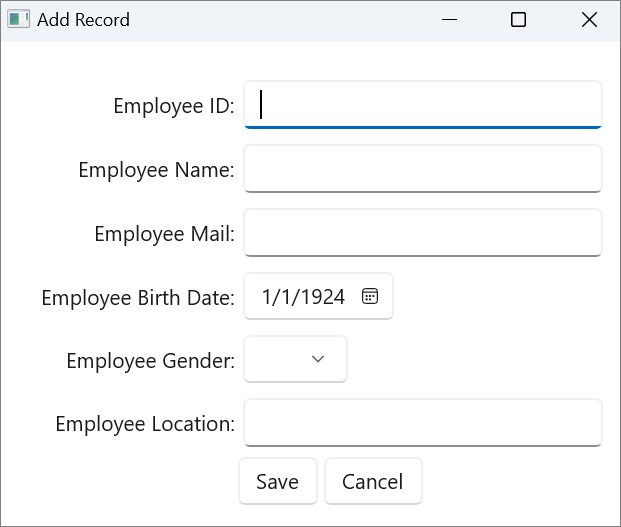The height and width of the screenshot is (527, 621).
Task: Click into the Employee Mail field
Action: click(422, 232)
